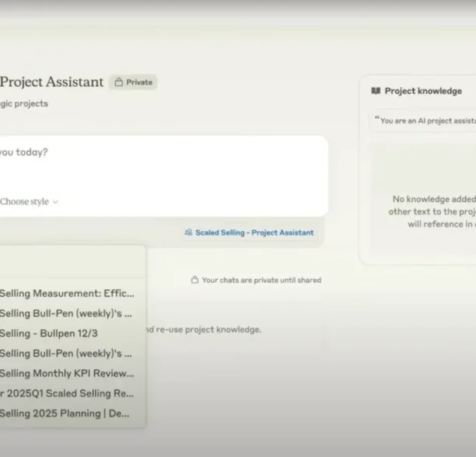Open the Project knowledge heading
Screen dimensions: 476x457
coord(423,91)
